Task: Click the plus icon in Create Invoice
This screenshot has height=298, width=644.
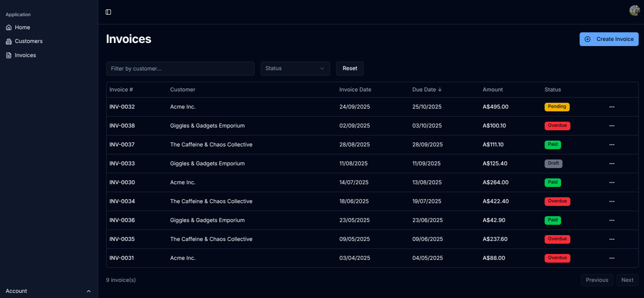Action: point(587,39)
